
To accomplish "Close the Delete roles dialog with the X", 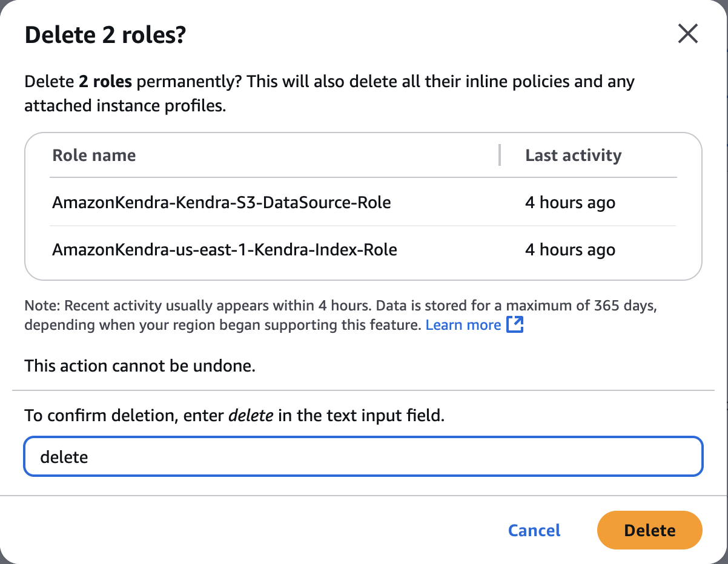I will pyautogui.click(x=688, y=34).
